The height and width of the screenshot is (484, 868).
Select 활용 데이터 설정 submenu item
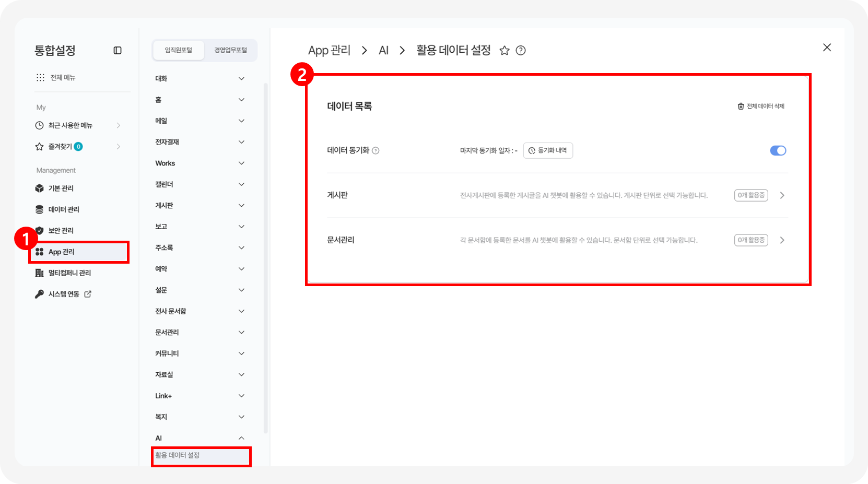coord(178,455)
